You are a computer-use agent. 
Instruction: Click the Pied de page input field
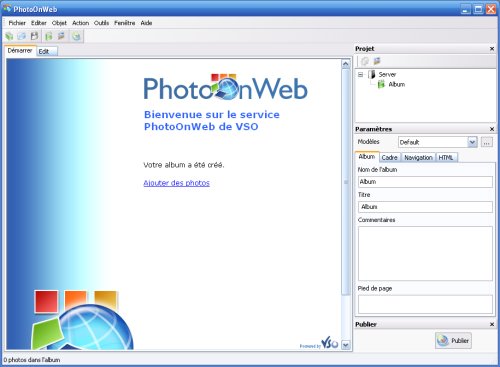point(425,304)
